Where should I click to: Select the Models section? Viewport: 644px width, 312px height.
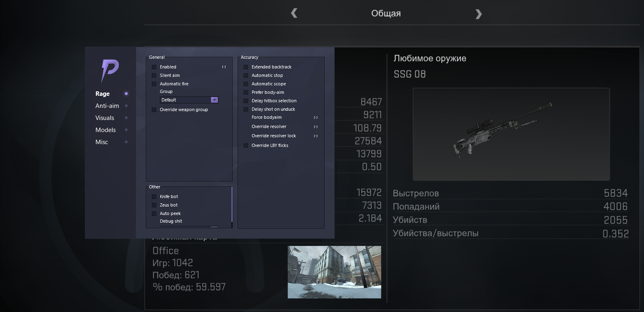coord(106,130)
